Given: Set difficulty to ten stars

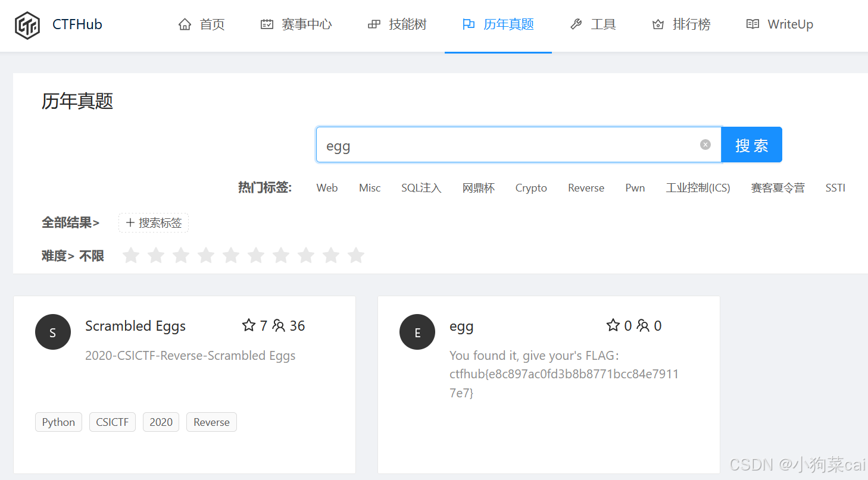Looking at the screenshot, I should (x=356, y=256).
